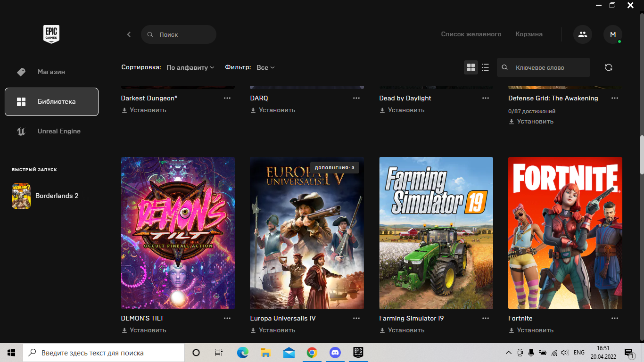644x362 pixels.
Task: Click the Windows taskbar search box
Action: (x=104, y=353)
